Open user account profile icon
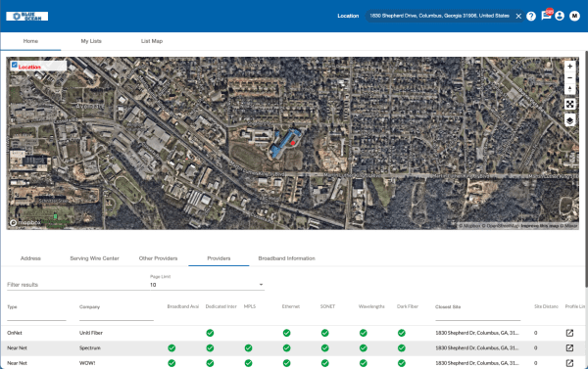 tap(560, 16)
